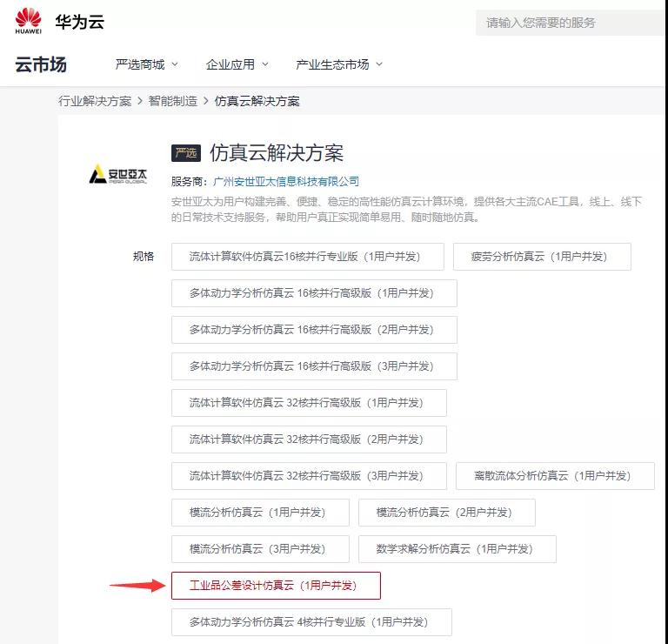Pick 流体计算软件仿真云 32核并行高级版 (1用户并发)

(309, 403)
